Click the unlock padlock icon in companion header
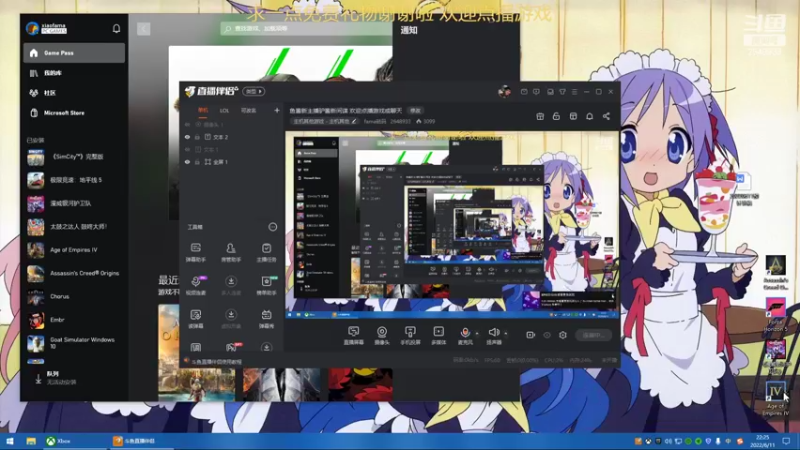This screenshot has width=800, height=450. tap(556, 116)
